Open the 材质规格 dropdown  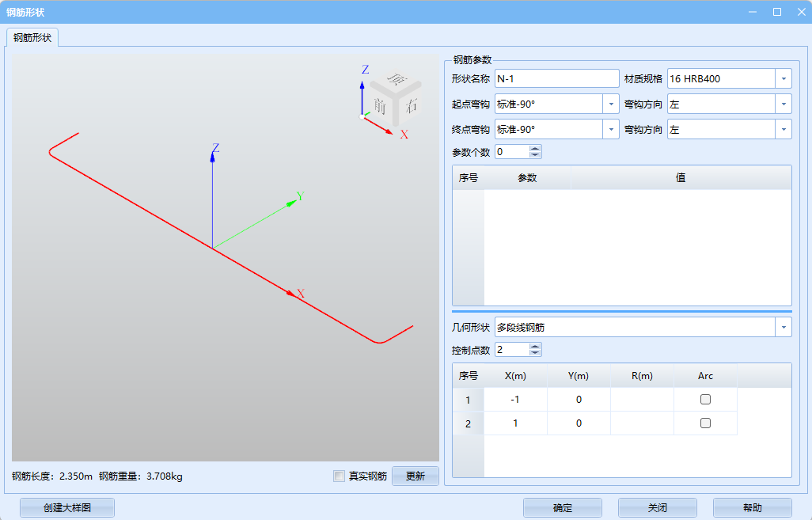pos(783,79)
